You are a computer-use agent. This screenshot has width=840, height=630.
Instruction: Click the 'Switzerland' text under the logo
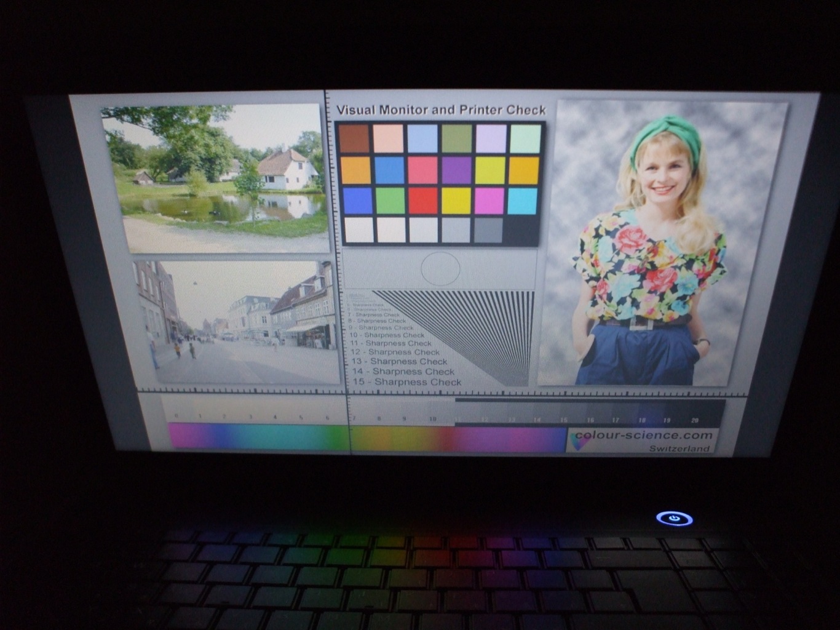pos(679,449)
